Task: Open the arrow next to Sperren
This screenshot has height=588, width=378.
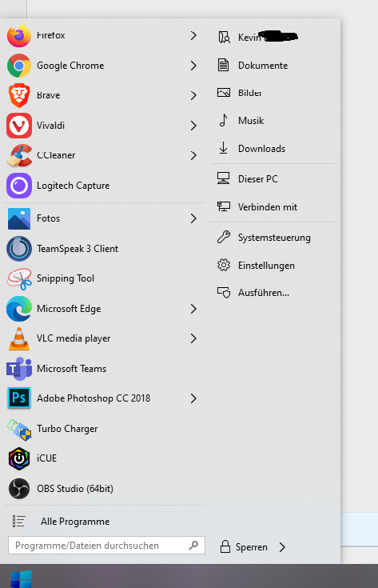Action: coord(282,547)
